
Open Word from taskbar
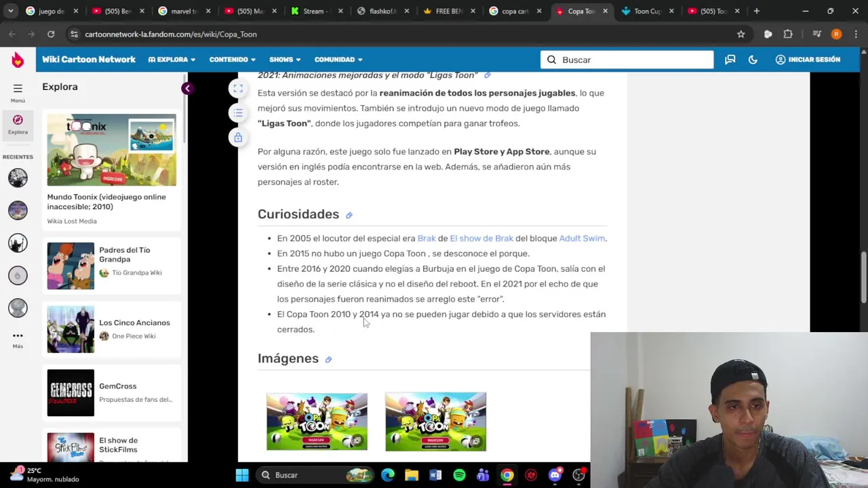(435, 475)
